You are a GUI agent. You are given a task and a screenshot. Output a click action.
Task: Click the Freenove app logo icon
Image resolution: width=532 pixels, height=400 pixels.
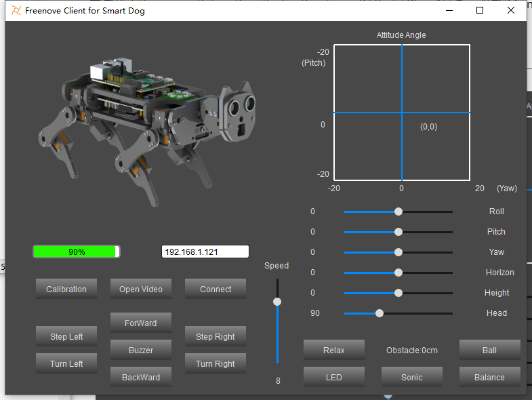pyautogui.click(x=16, y=11)
